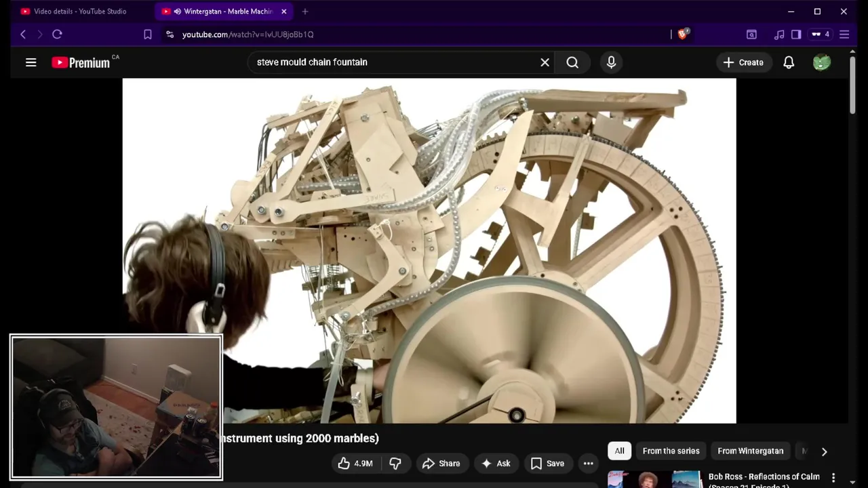Screen dimensions: 868x488
Task: Mute the Wintergatan tab via its speaker icon
Action: pyautogui.click(x=178, y=12)
